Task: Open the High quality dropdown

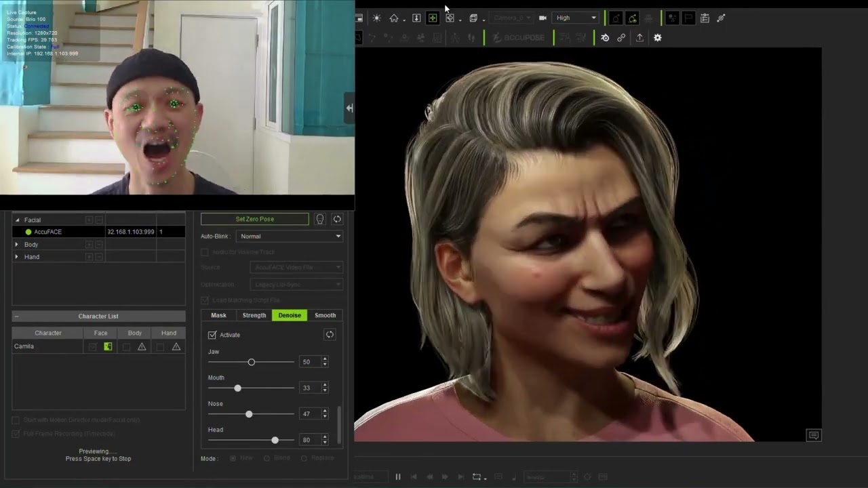Action: click(x=576, y=18)
